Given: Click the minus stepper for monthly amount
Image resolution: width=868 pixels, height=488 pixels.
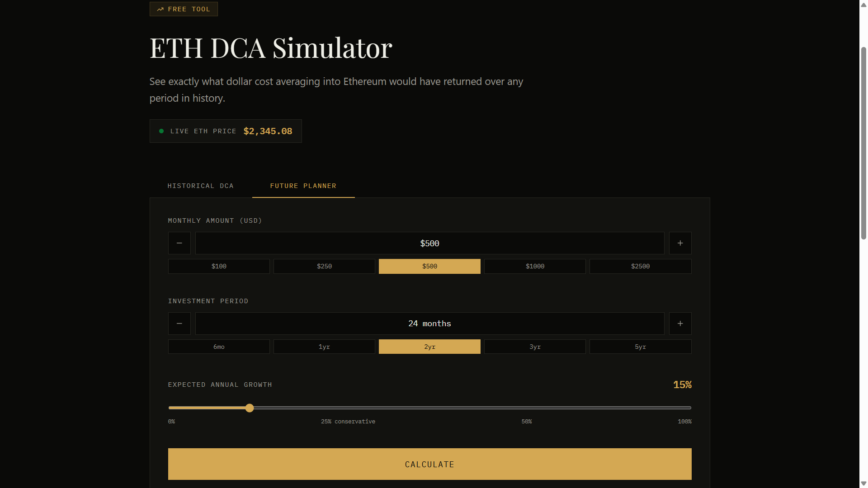Looking at the screenshot, I should pyautogui.click(x=179, y=243).
